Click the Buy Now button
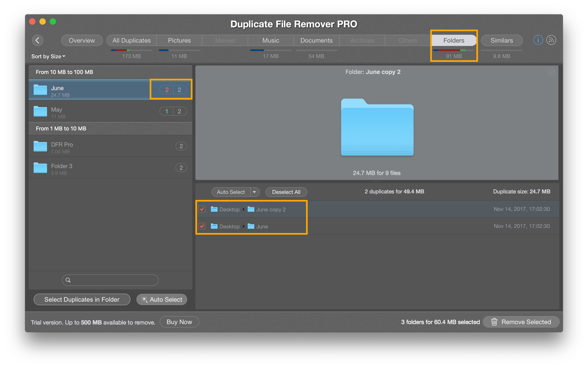 [179, 322]
